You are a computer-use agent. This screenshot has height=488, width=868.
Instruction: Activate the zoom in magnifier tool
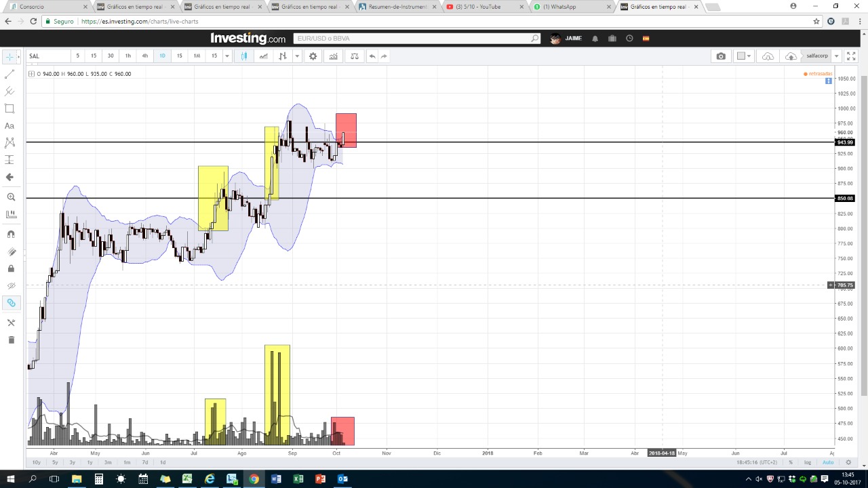(x=10, y=197)
